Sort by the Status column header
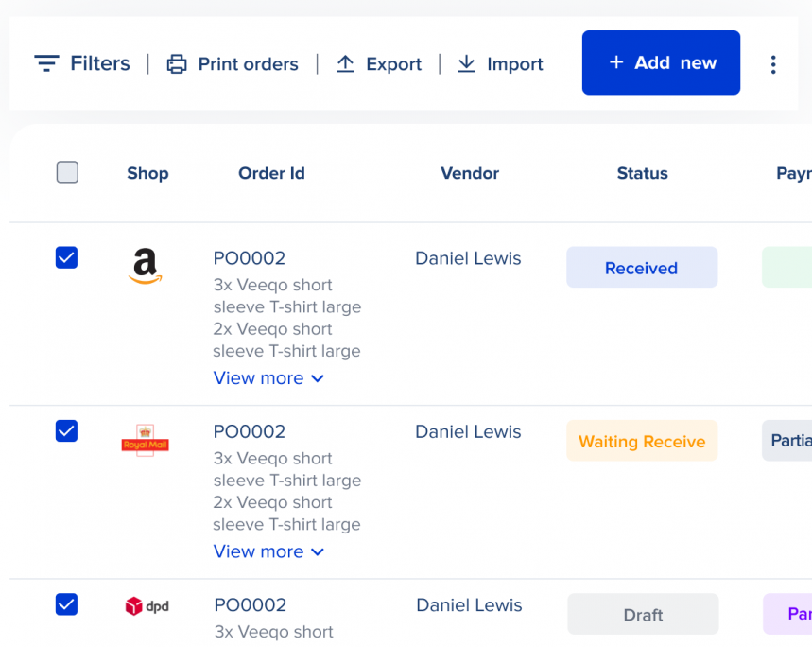 coord(642,173)
